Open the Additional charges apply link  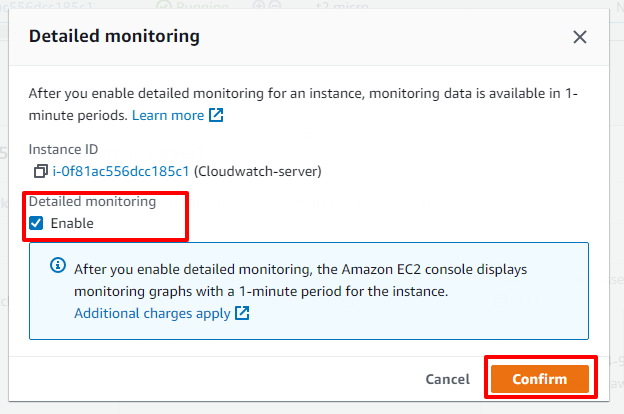pyautogui.click(x=152, y=313)
